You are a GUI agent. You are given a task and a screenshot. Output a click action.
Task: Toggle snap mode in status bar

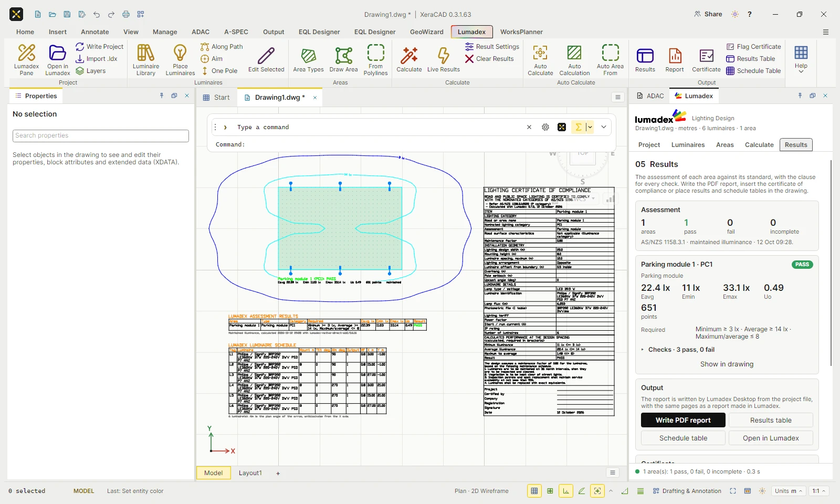[550, 491]
